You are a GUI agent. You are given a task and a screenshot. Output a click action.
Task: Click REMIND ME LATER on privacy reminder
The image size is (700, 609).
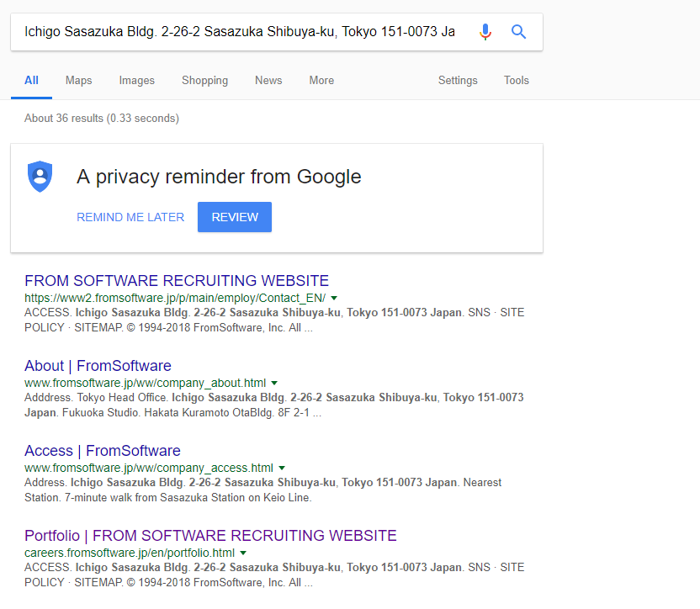[x=130, y=217]
